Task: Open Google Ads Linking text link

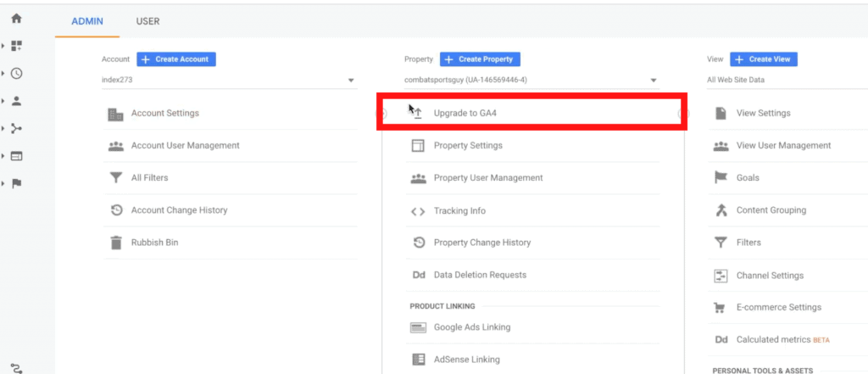Action: click(472, 327)
